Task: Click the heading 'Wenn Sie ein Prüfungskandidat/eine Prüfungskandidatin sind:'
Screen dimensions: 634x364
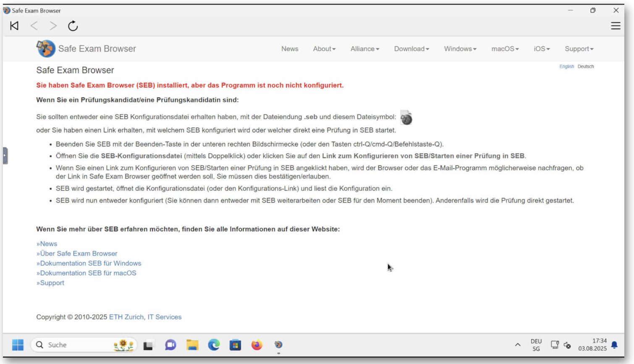Action: pyautogui.click(x=137, y=100)
